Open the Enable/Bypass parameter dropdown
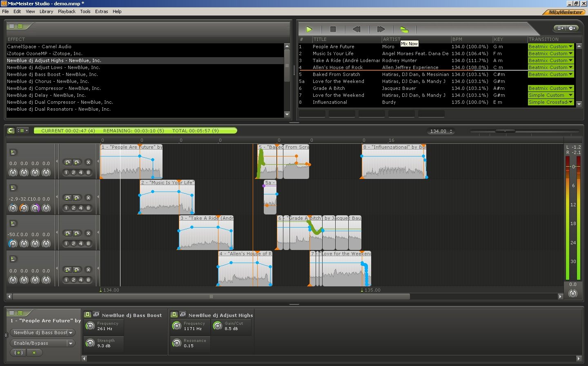 coord(71,343)
